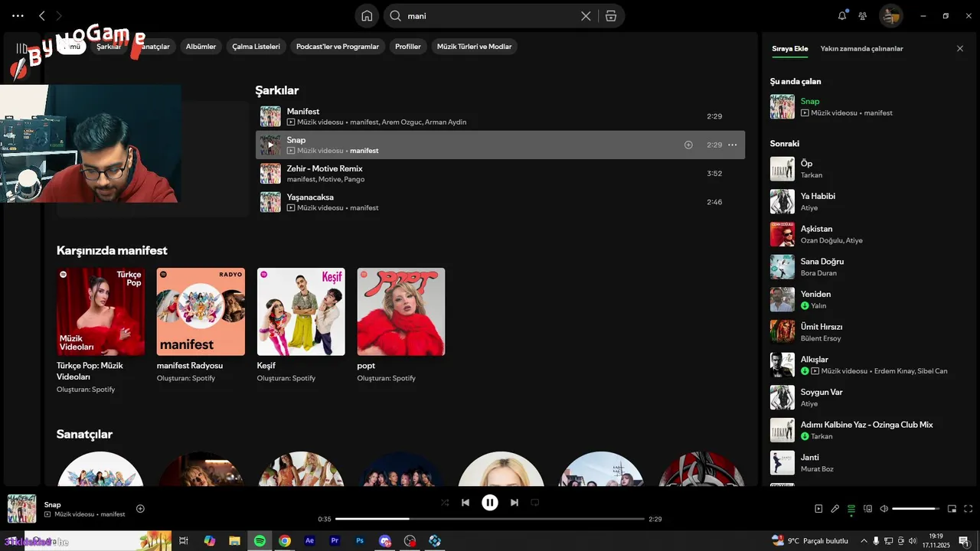Skip to previous track
Screen dimensions: 980x551
(x=465, y=503)
